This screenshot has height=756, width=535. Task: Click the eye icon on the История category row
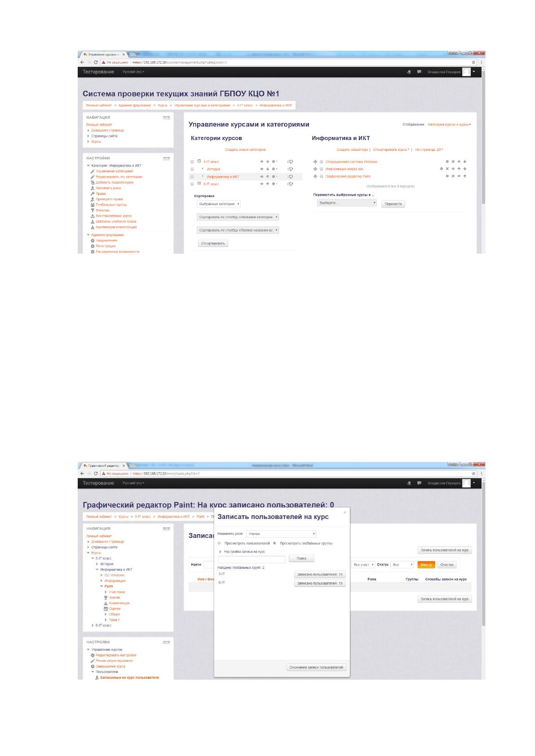pyautogui.click(x=262, y=169)
